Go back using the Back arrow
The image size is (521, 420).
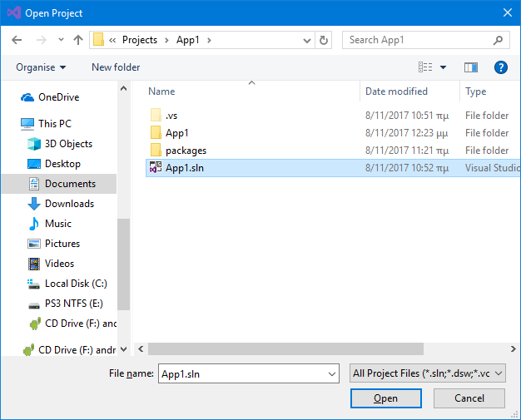(x=17, y=40)
